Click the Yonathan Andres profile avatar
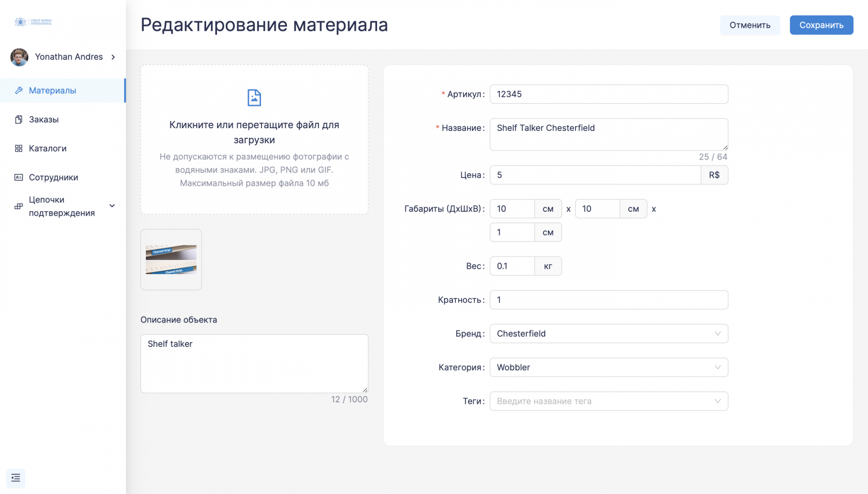 20,57
